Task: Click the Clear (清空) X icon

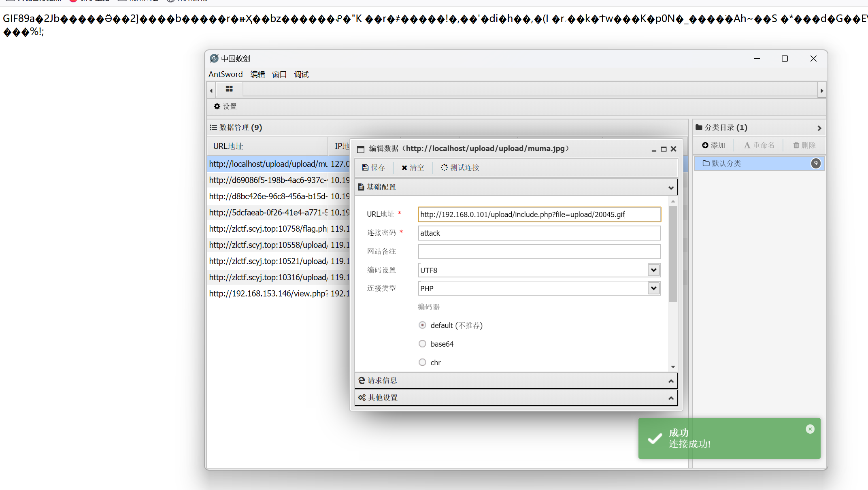Action: (x=404, y=168)
